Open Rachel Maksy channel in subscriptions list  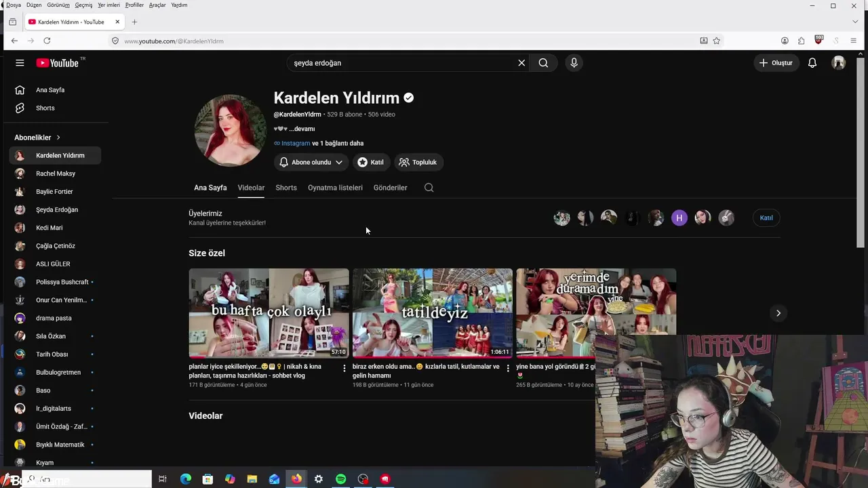[56, 174]
